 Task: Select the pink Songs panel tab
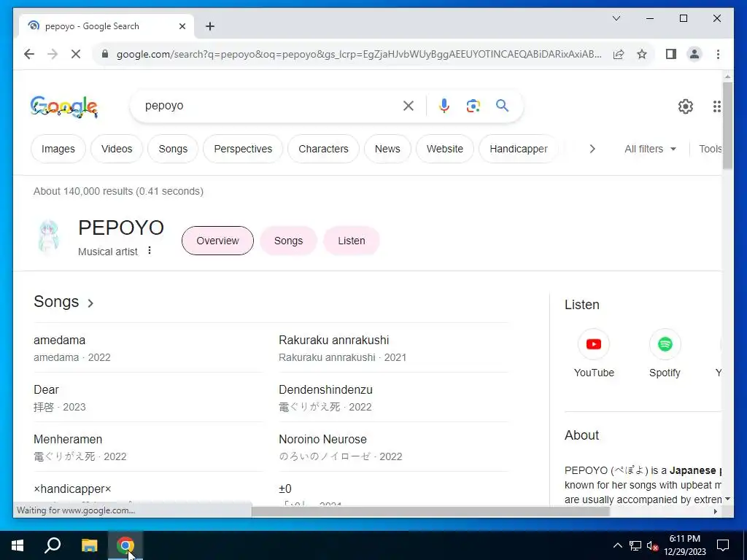coord(288,241)
